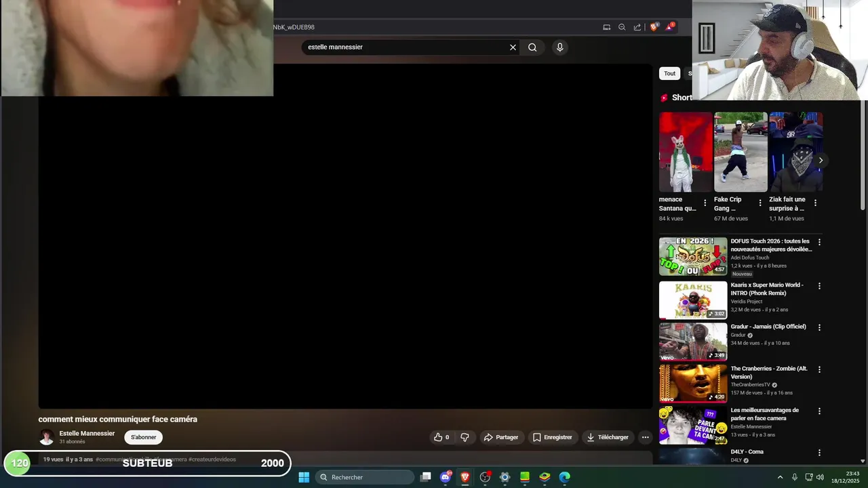
Task: Open options for Fake Crip Gang short
Action: coord(759,203)
